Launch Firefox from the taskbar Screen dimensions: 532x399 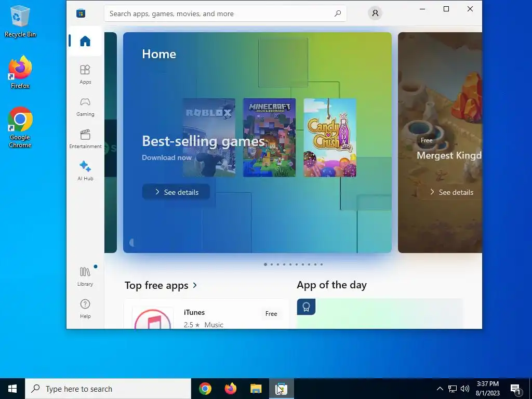[x=231, y=389]
